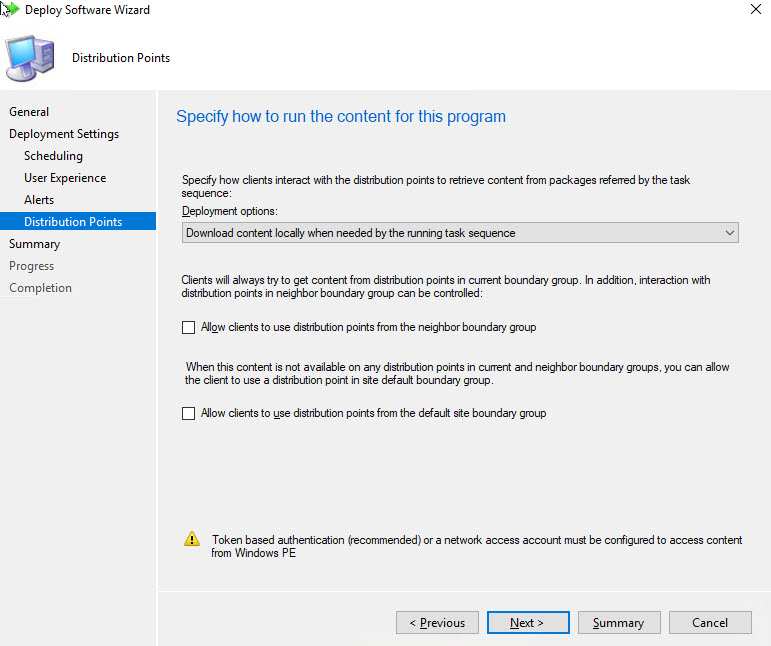The width and height of the screenshot is (771, 646).
Task: Close the Deploy Software Wizard window
Action: 752,10
